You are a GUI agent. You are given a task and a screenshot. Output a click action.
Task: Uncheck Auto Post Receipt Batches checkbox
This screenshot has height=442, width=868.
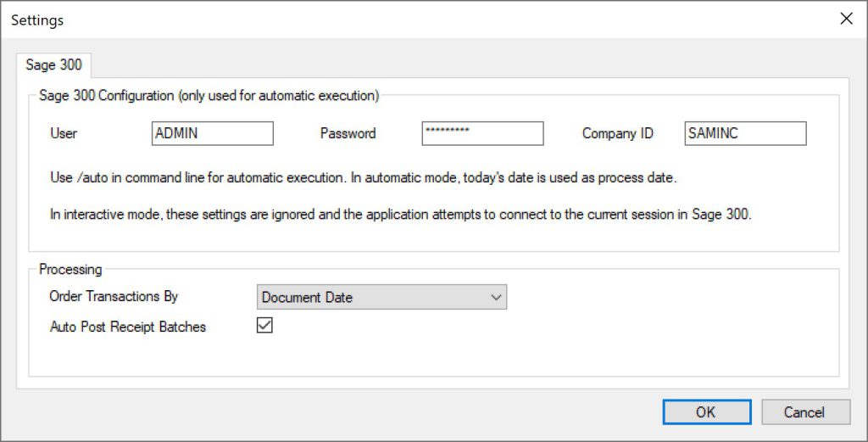pos(264,326)
